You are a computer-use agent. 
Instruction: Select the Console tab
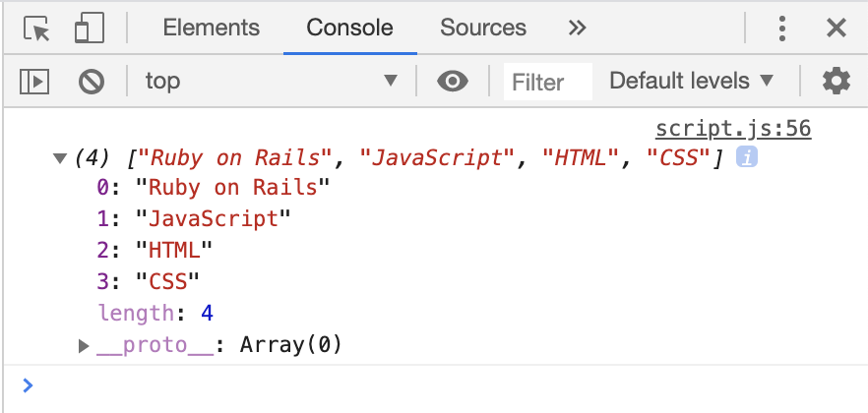[x=349, y=29]
